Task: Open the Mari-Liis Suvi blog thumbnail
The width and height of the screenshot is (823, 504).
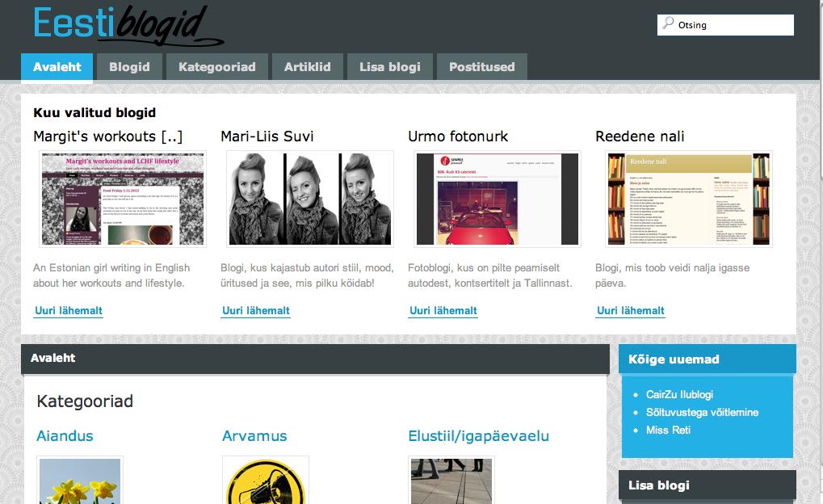Action: click(310, 199)
